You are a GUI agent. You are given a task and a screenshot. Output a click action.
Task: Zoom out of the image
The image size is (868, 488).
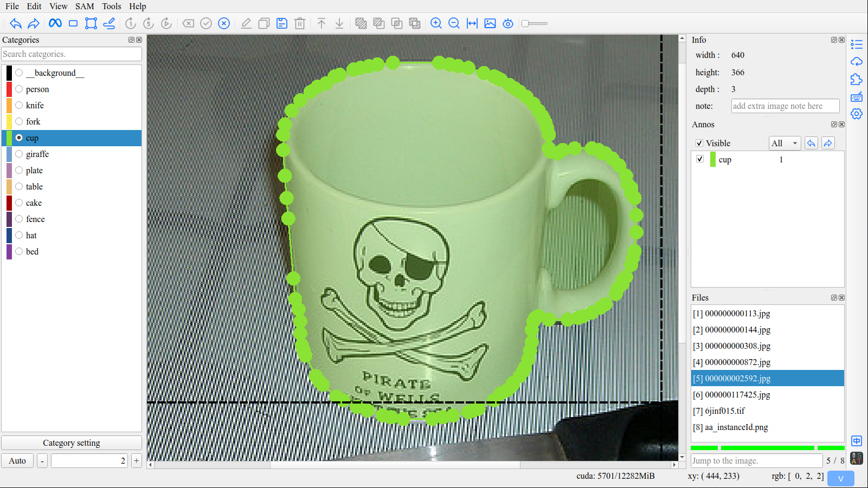point(454,23)
